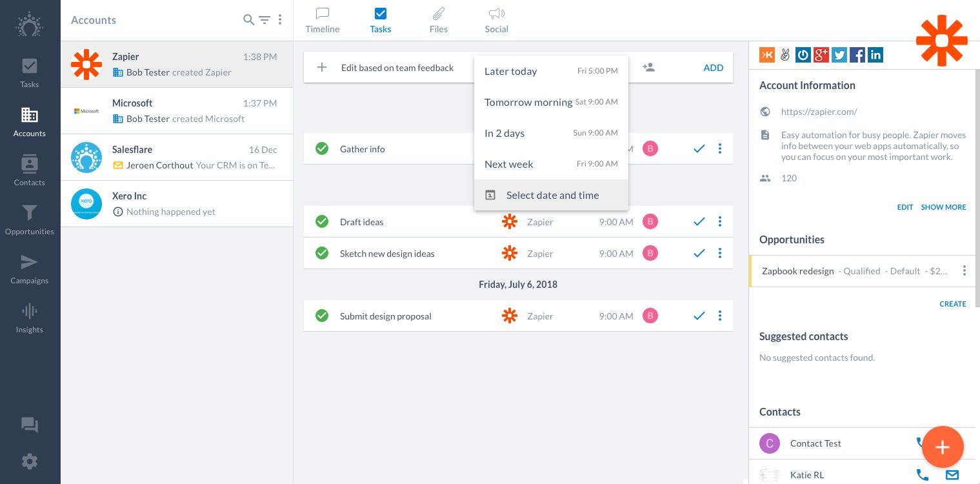
Task: Open three-dot menu for Sketch new design ideas
Action: (720, 253)
